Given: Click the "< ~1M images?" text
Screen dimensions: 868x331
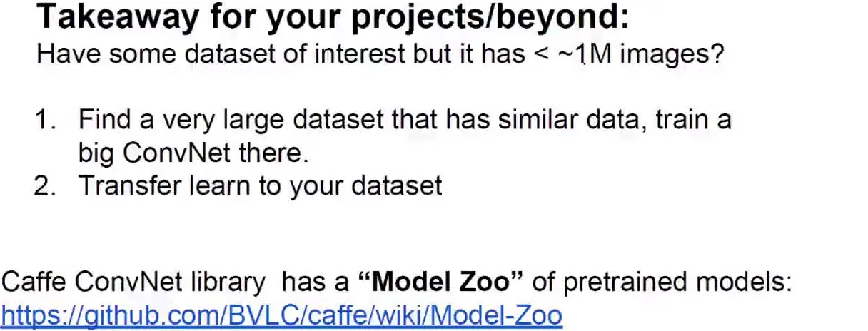Looking at the screenshot, I should tap(628, 54).
